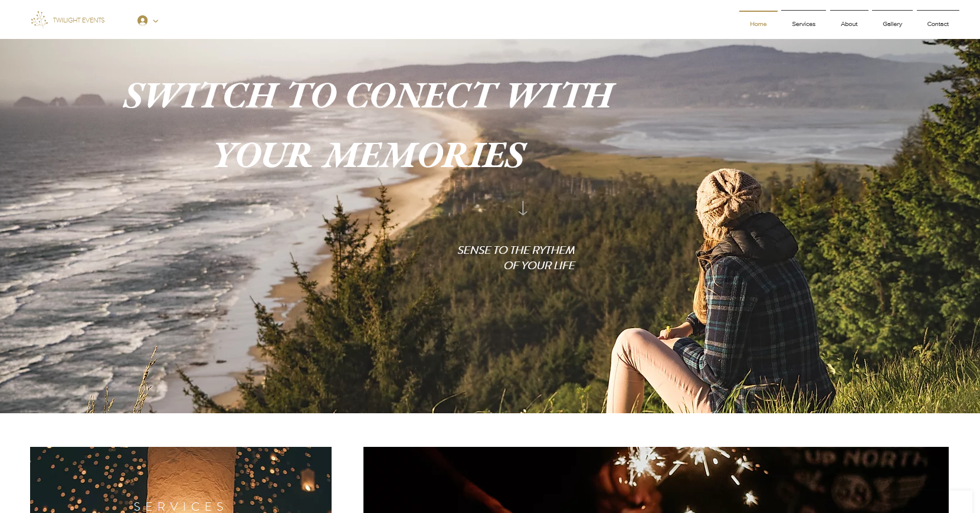Click the Twilight Events tree logo icon

pos(39,19)
